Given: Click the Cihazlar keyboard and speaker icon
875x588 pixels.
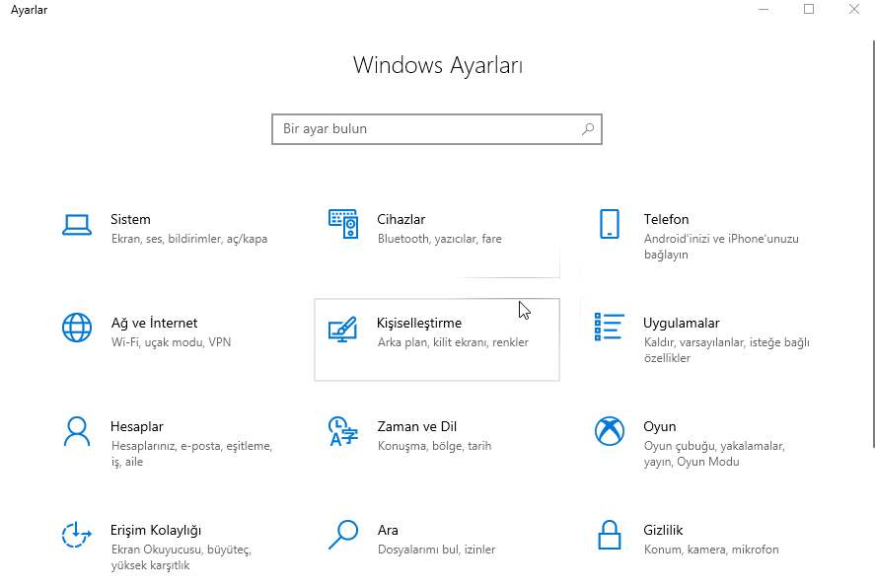Looking at the screenshot, I should coord(343,224).
